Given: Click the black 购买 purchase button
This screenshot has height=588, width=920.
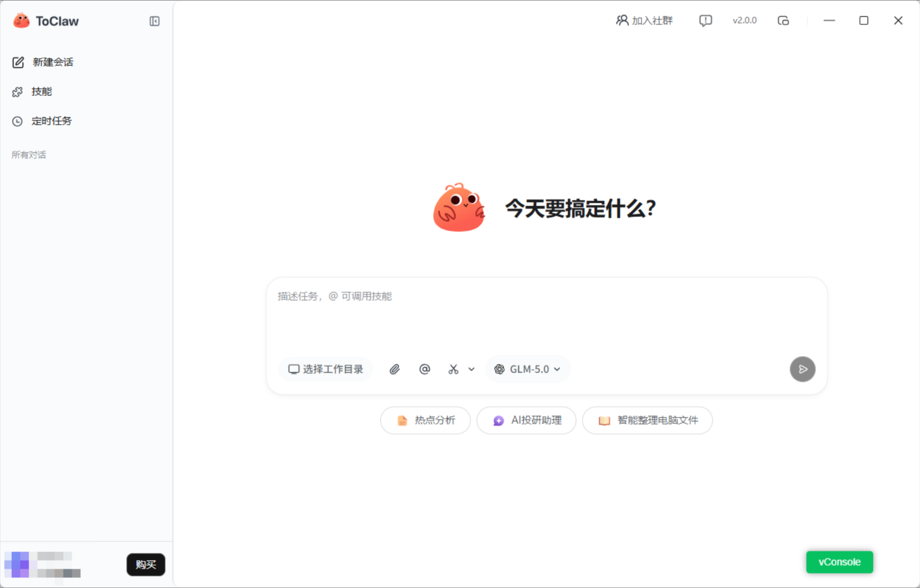Looking at the screenshot, I should tap(146, 565).
